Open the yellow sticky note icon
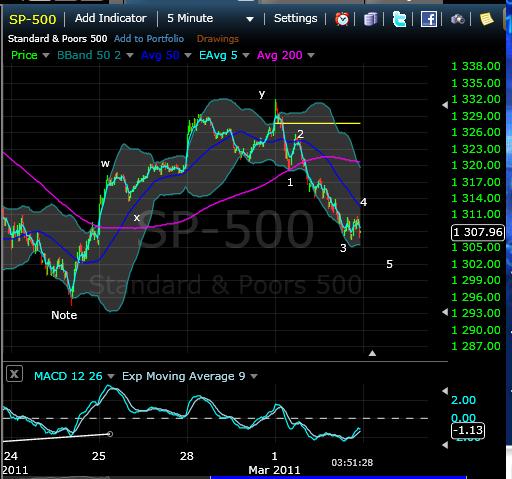 tap(487, 19)
